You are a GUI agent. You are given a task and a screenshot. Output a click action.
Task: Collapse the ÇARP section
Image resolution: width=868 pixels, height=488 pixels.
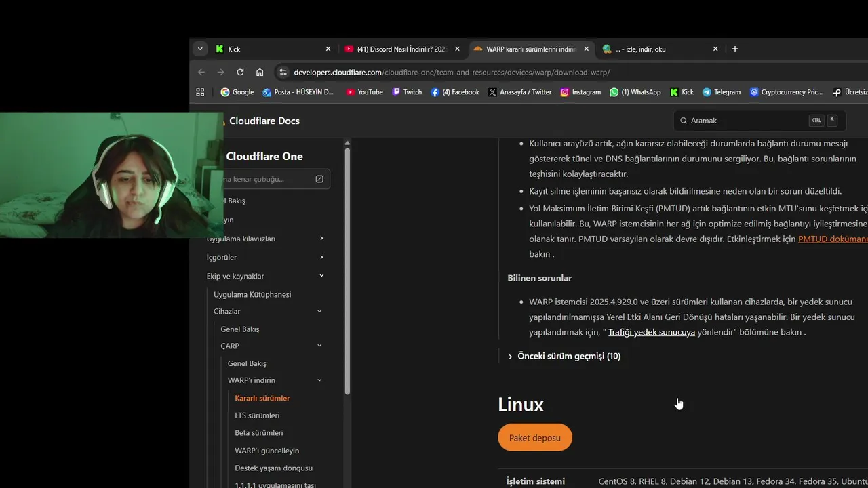[x=319, y=346]
